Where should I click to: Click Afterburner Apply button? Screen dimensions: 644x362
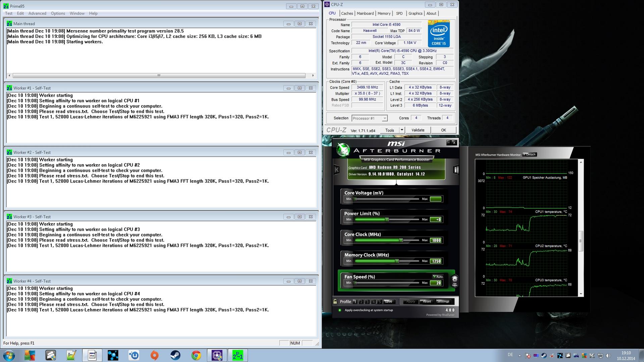[411, 301]
